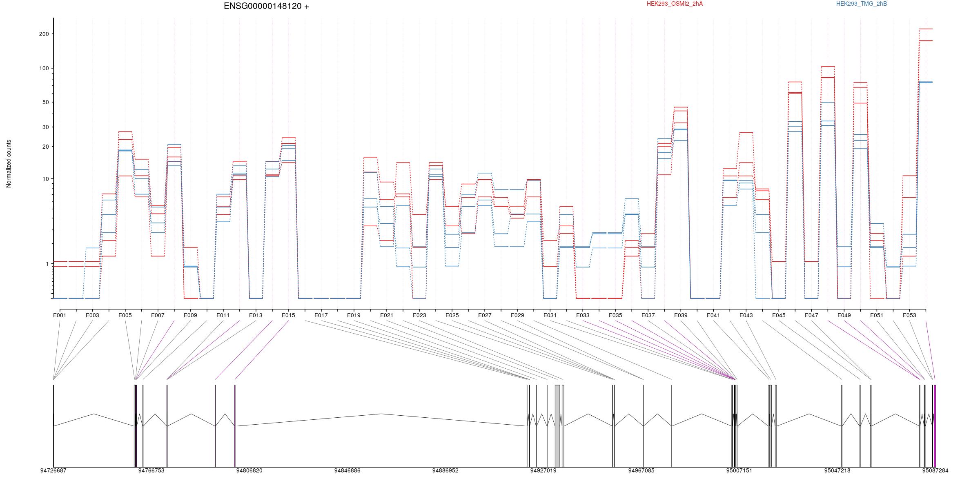Screen dimensions: 980x490
Task: Select exon label E027
Action: click(485, 315)
